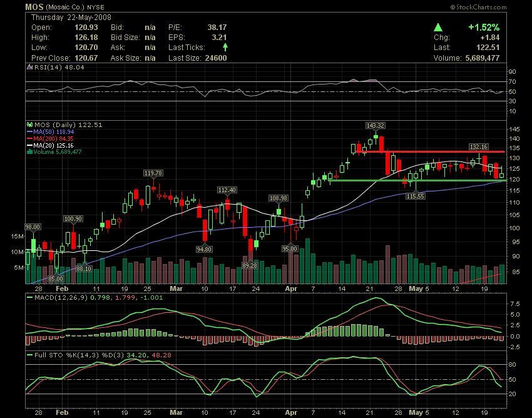
Task: Click the 98.00 price callout
Action: [x=33, y=227]
